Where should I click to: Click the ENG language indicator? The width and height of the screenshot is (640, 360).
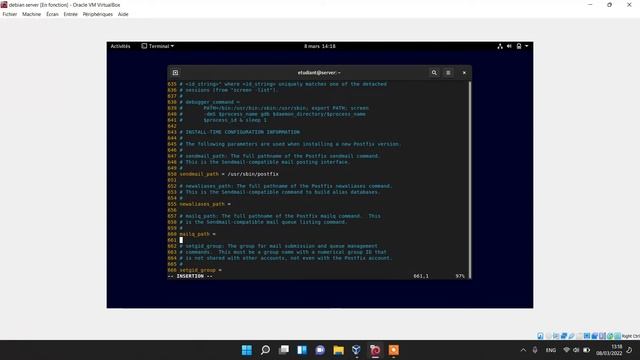pos(551,350)
